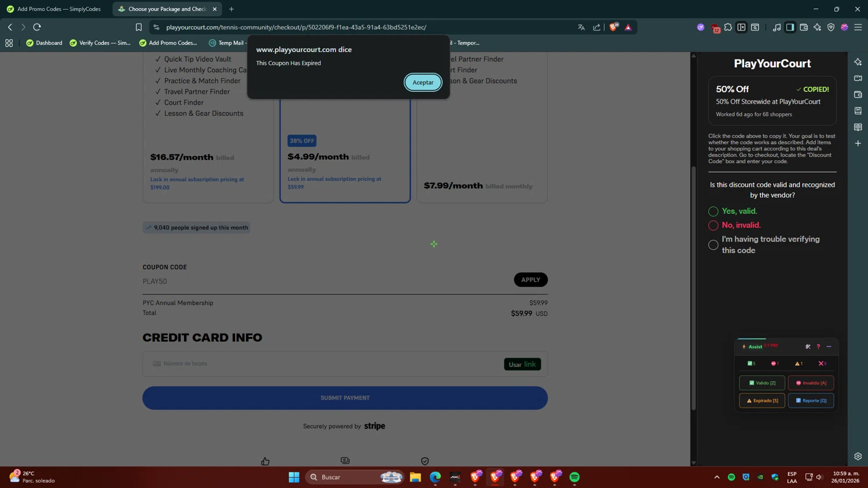Open the sidebar Leo sparkle icon

(x=858, y=62)
